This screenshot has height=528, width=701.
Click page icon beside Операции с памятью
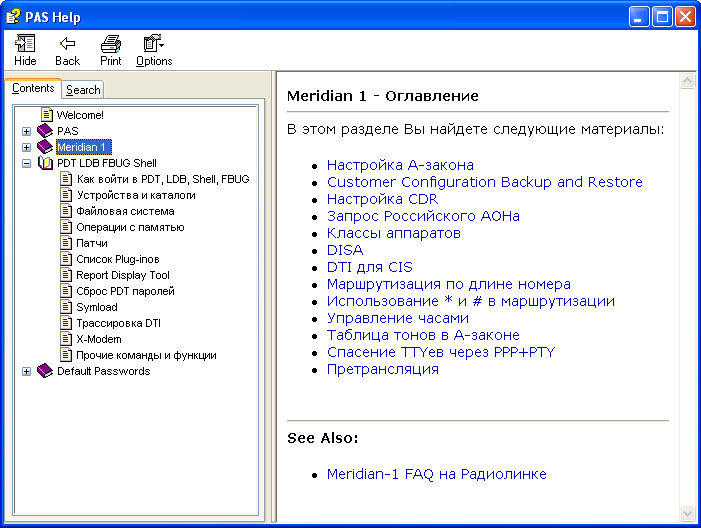[x=66, y=227]
